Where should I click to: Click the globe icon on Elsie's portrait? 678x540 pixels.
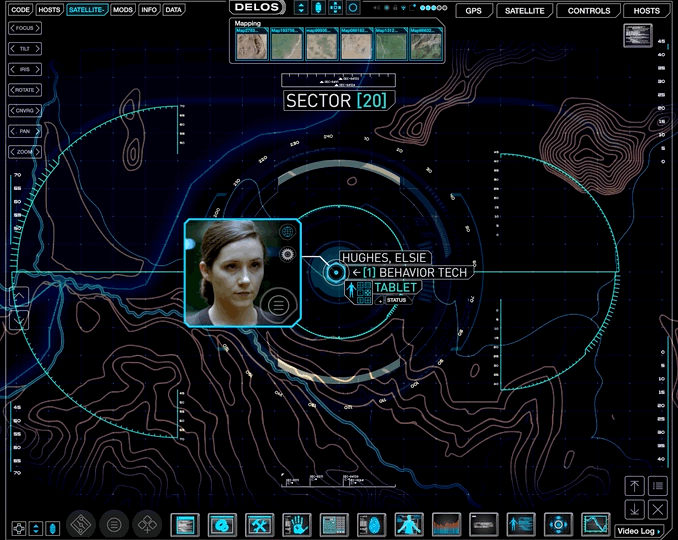[x=287, y=232]
